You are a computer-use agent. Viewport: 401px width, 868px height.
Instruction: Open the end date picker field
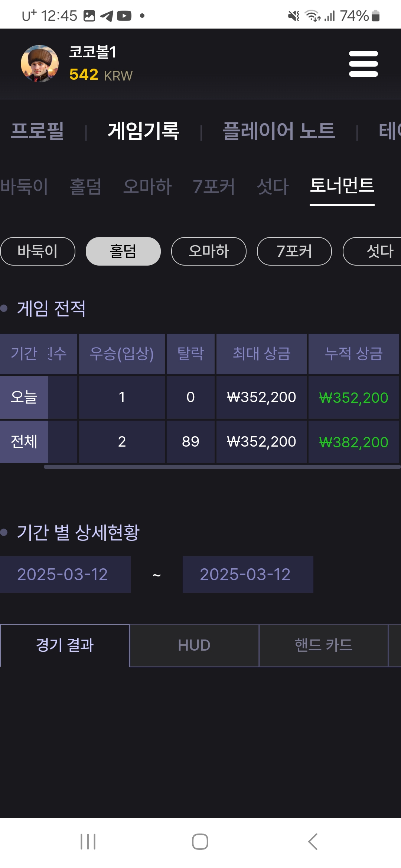[248, 574]
